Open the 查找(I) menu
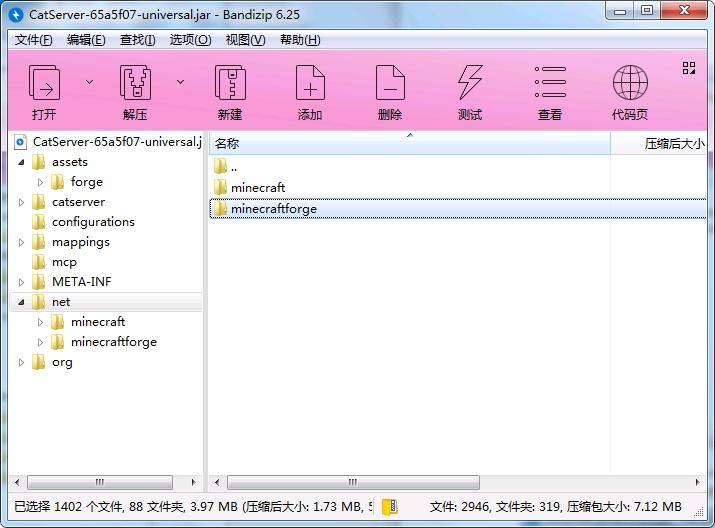 tap(137, 40)
